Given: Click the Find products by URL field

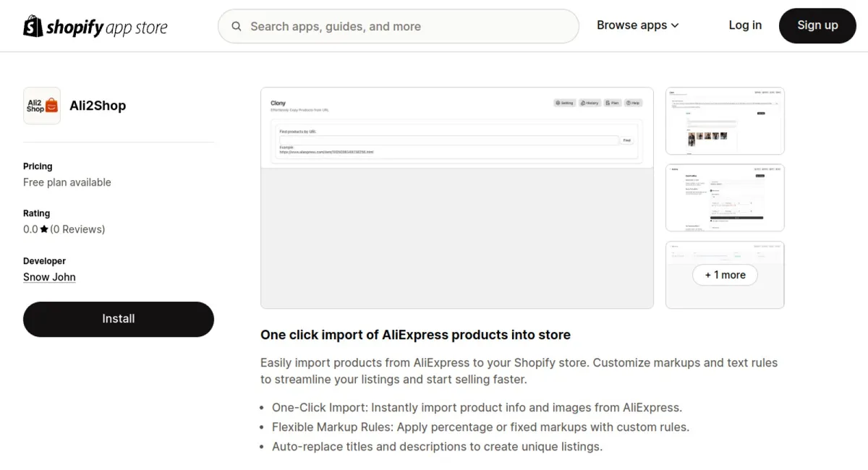Looking at the screenshot, I should coord(448,140).
